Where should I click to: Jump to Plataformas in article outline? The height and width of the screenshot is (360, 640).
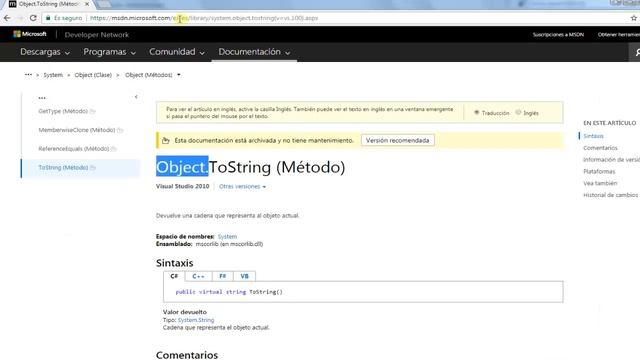click(599, 171)
